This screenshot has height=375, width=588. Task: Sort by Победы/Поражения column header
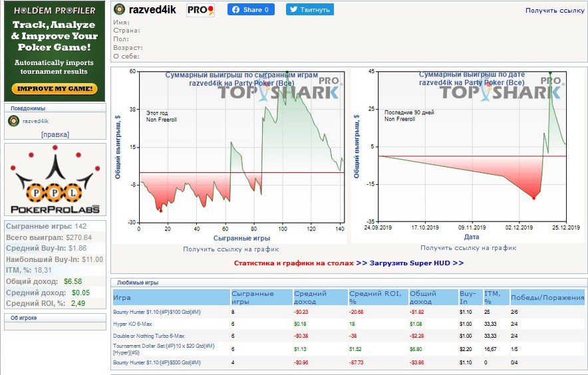(547, 297)
